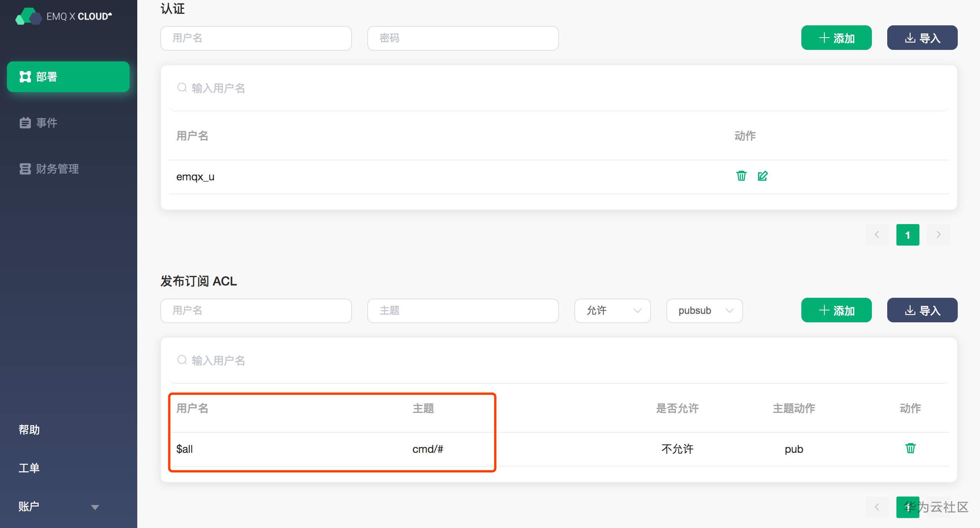Click 添加 button in authentication section
The width and height of the screenshot is (980, 528).
click(836, 38)
